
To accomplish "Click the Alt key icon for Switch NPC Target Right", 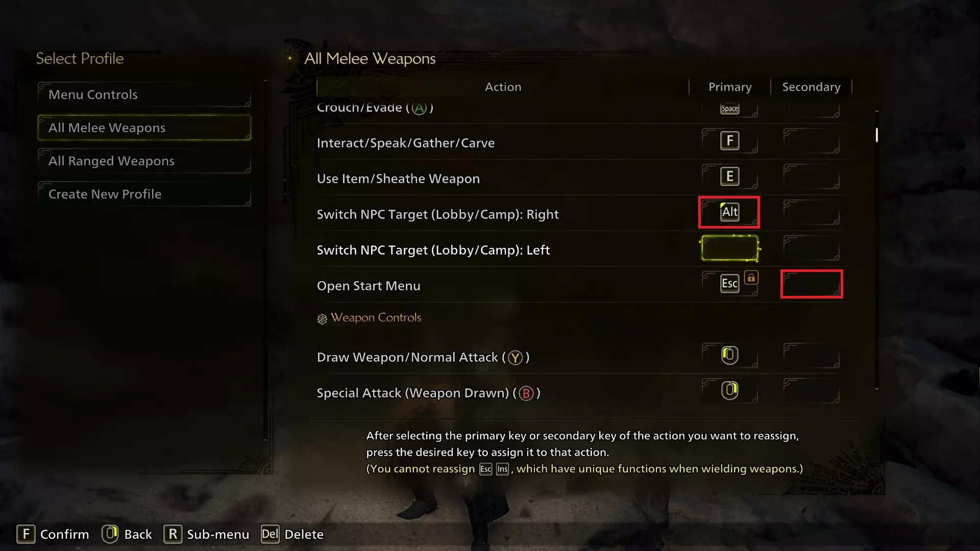I will (729, 212).
